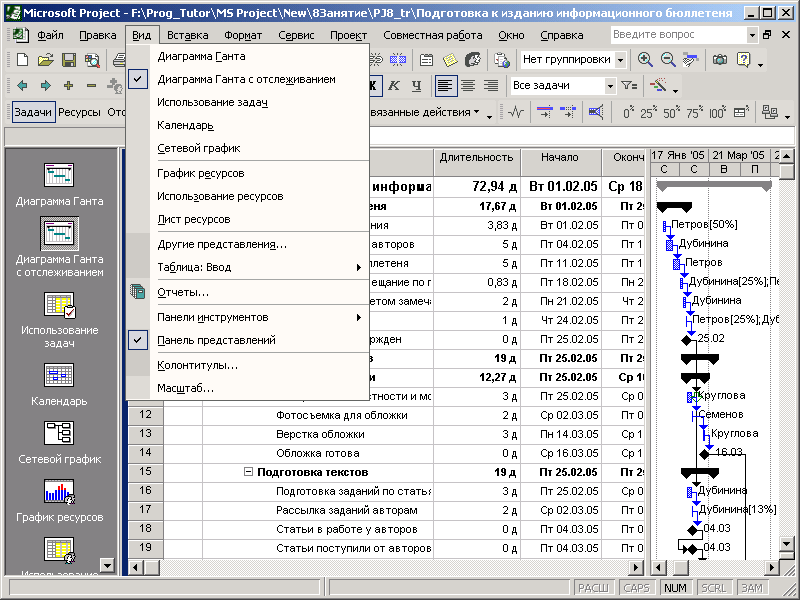Open График ресурсов from the left view bar

[x=59, y=501]
